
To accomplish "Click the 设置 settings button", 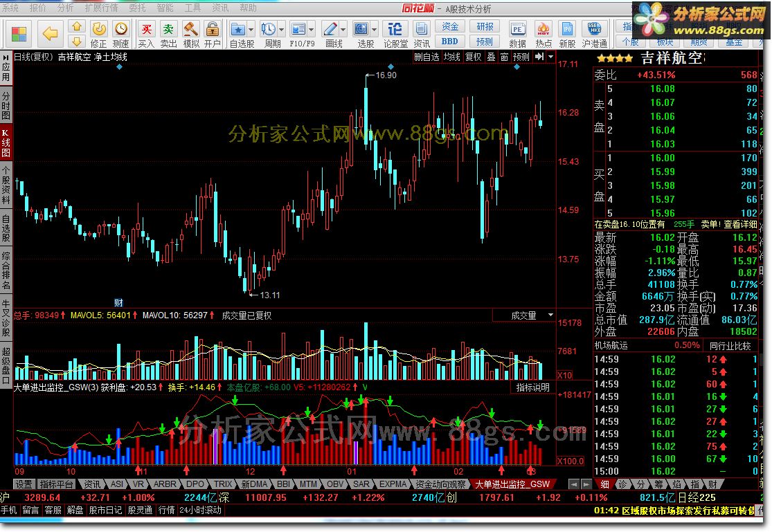I will 23,484.
